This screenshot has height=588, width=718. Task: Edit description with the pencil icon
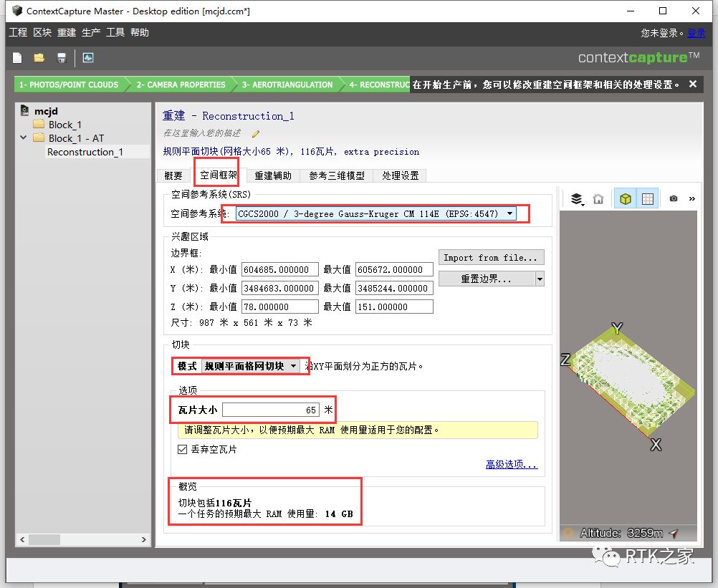256,134
